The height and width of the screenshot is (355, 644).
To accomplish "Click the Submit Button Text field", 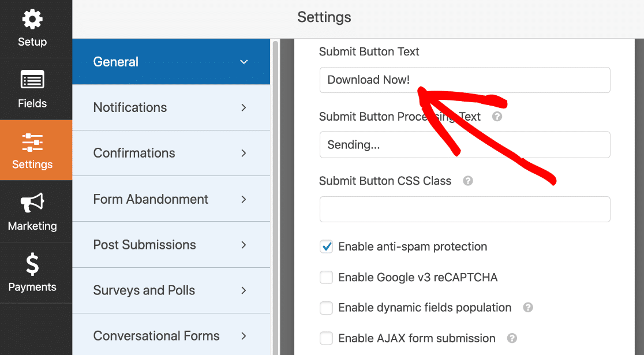I will point(465,80).
